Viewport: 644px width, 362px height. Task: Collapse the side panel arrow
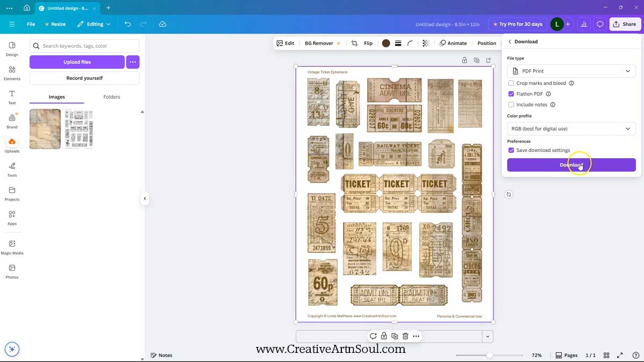(144, 198)
